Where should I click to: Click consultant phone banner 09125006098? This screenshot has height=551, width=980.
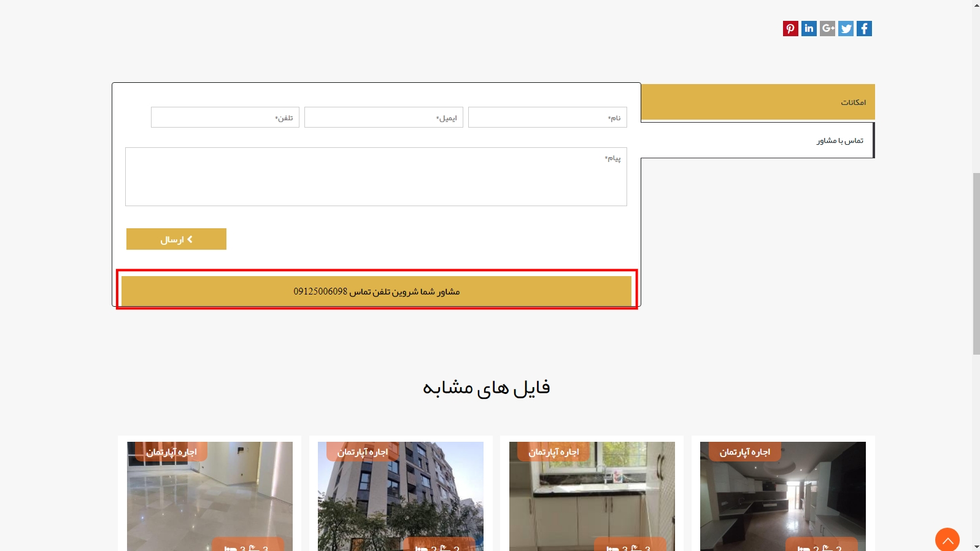point(376,291)
